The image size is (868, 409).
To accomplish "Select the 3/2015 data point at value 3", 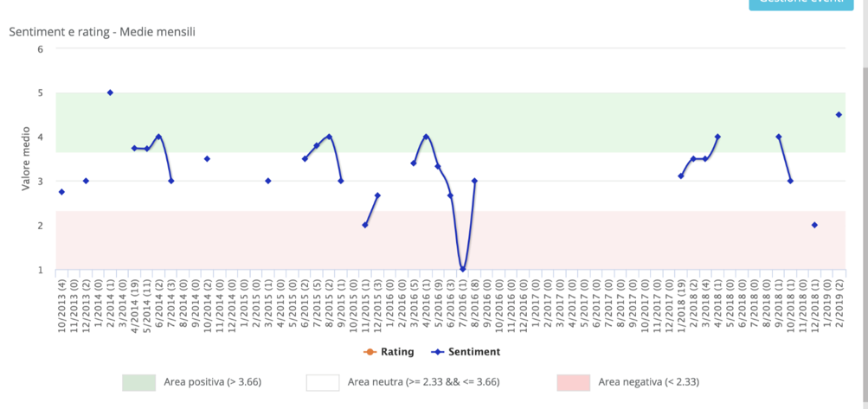I will [268, 181].
